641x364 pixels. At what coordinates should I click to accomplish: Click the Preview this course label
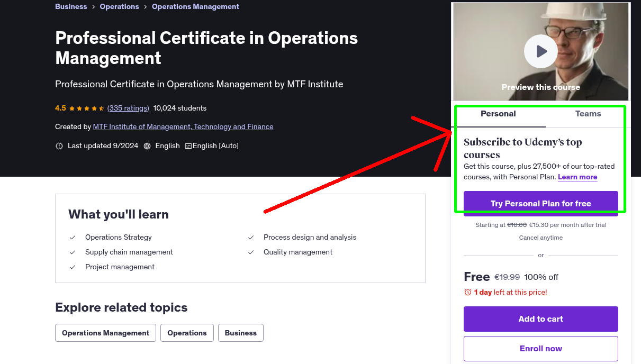tap(541, 87)
